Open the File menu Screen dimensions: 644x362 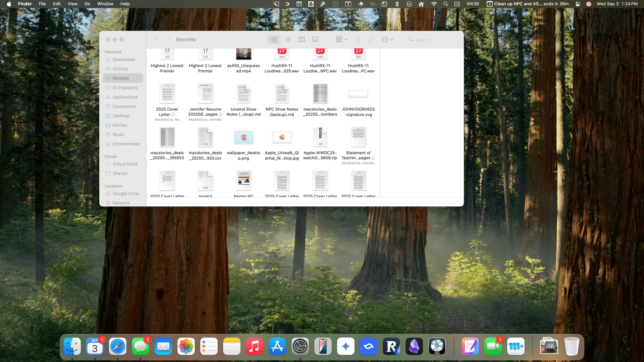pos(42,4)
